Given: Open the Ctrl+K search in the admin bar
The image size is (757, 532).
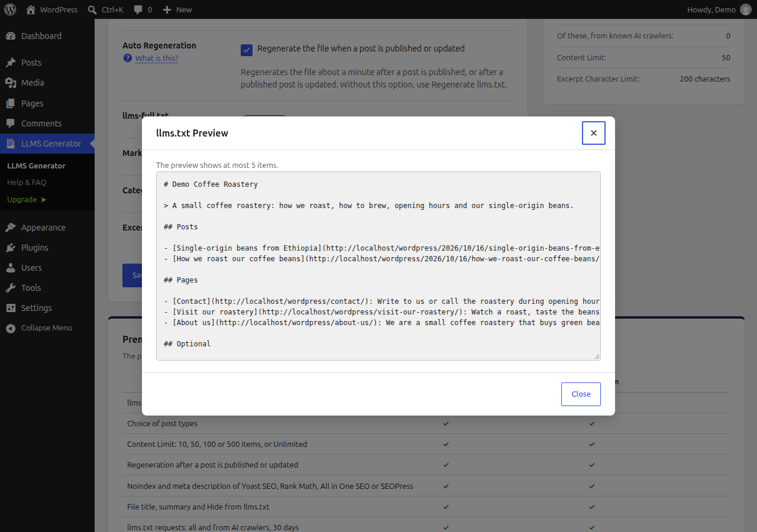Looking at the screenshot, I should [x=105, y=9].
